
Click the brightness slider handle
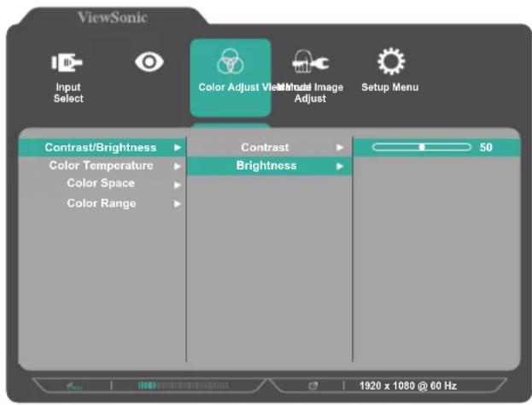click(422, 147)
